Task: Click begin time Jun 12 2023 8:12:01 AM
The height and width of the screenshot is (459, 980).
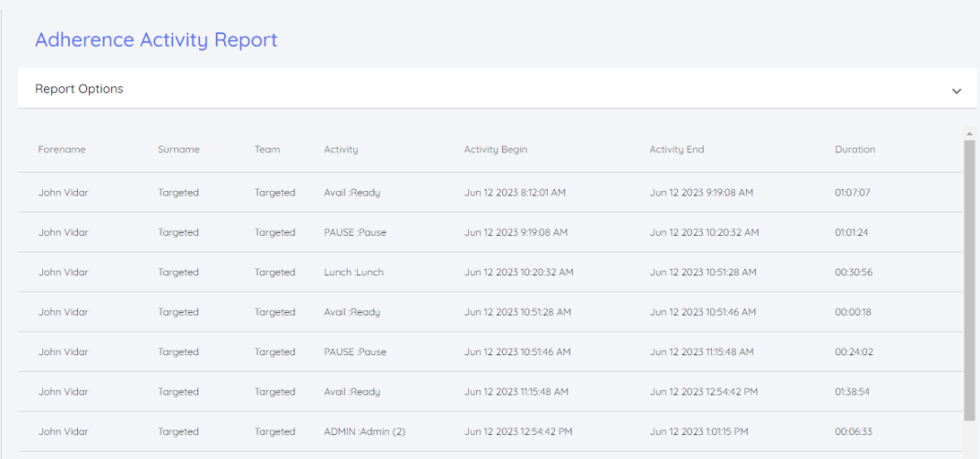Action: (x=515, y=193)
